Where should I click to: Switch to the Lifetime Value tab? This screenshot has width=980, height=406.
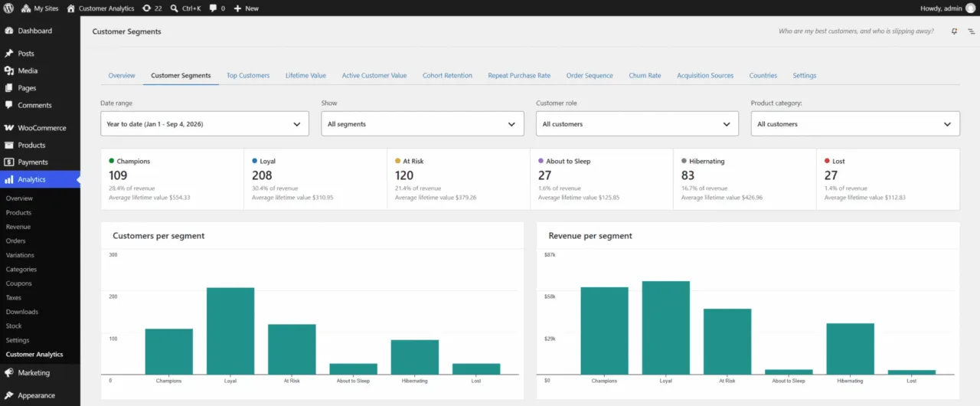pos(305,75)
